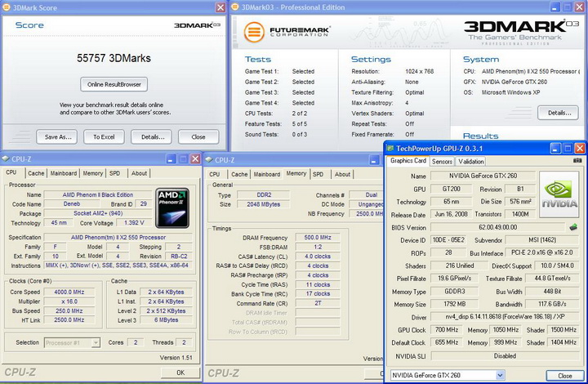Click the Level 3 6 MBytes cache value

click(166, 320)
